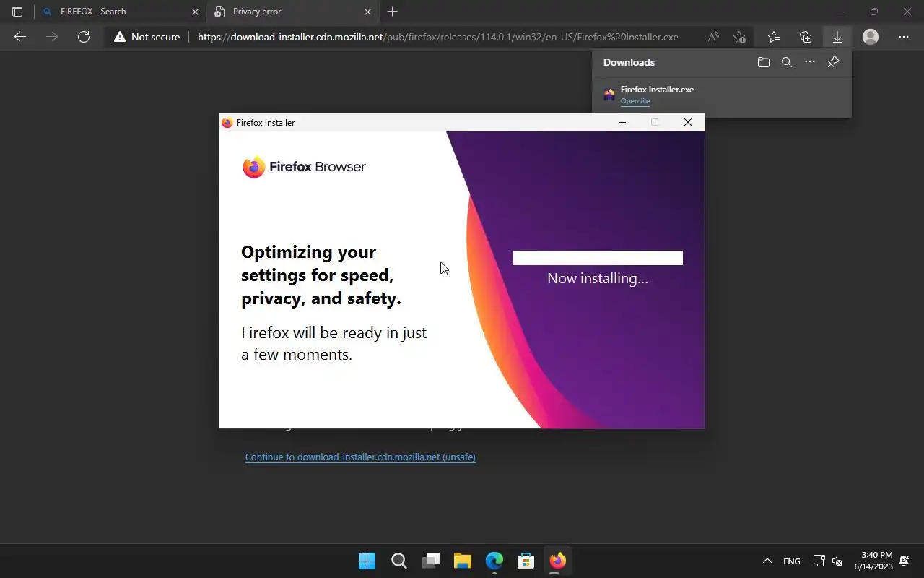The width and height of the screenshot is (924, 578).
Task: Close the FIREFOX - Search tab
Action: click(195, 12)
